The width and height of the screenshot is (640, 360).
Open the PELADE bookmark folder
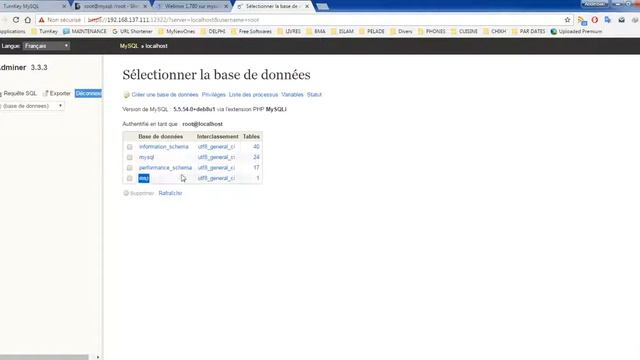point(372,31)
